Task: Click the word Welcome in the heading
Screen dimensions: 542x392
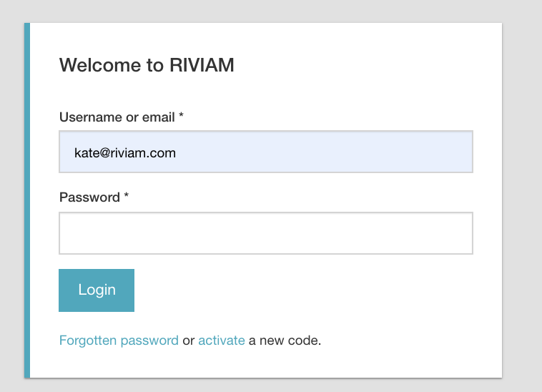Action: (100, 65)
